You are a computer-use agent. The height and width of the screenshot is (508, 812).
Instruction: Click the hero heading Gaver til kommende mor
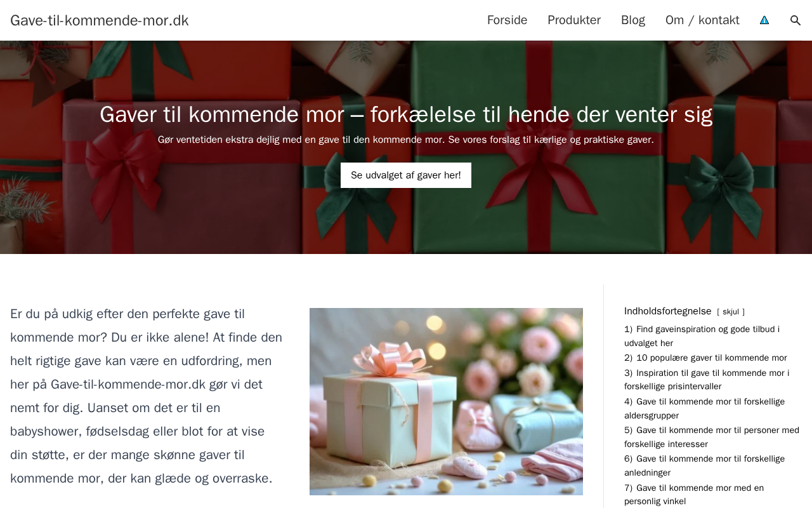(x=406, y=114)
